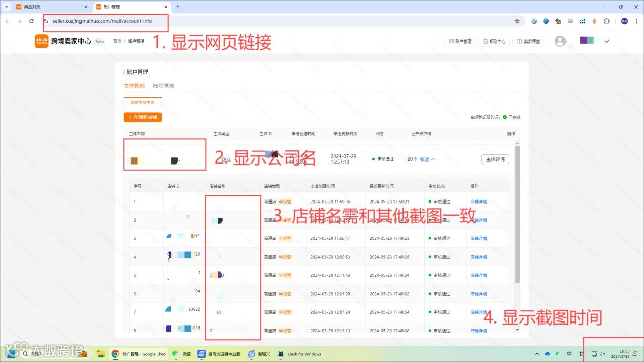The width and height of the screenshot is (644, 362).
Task: Click 首页 breadcrumb link
Action: 117,42
